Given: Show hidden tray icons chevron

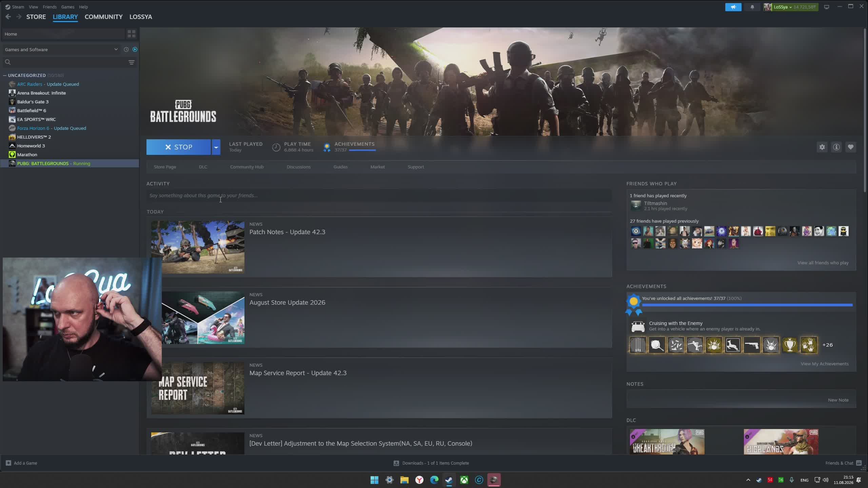Looking at the screenshot, I should [748, 480].
